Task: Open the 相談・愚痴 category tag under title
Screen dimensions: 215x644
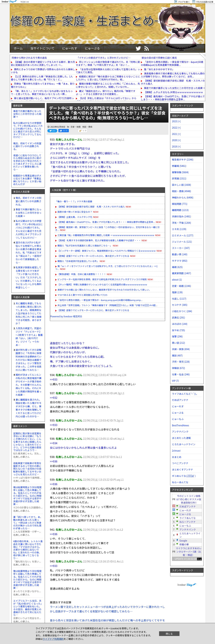Action: (87, 127)
